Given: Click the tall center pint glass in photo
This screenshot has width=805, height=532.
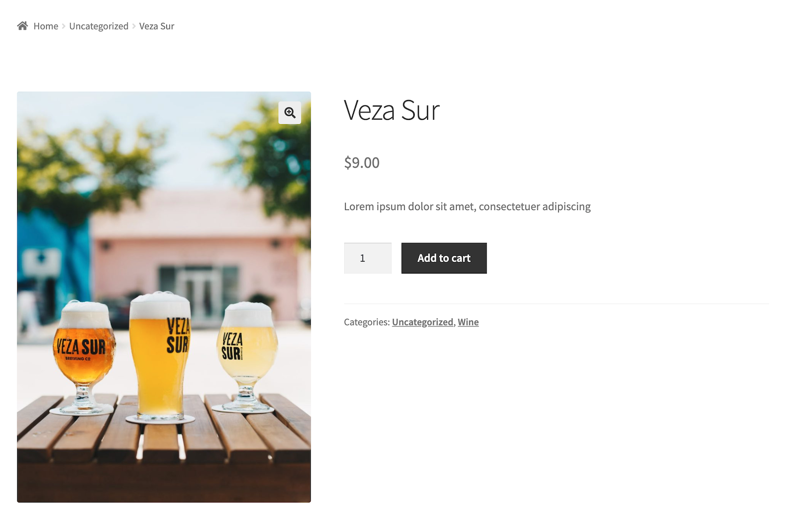Looking at the screenshot, I should click(x=160, y=357).
